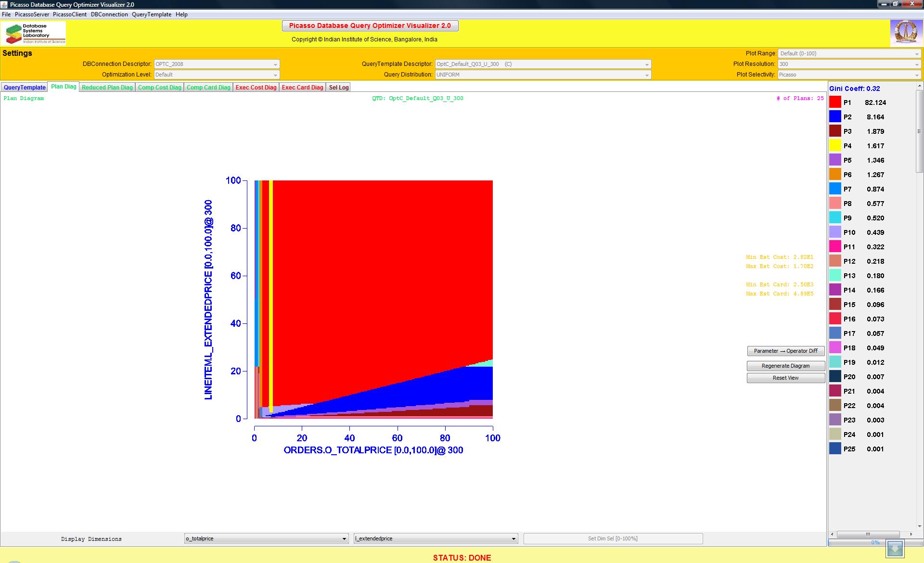924x563 pixels.
Task: Open the DBConnection Descriptor dropdown
Action: (x=217, y=64)
